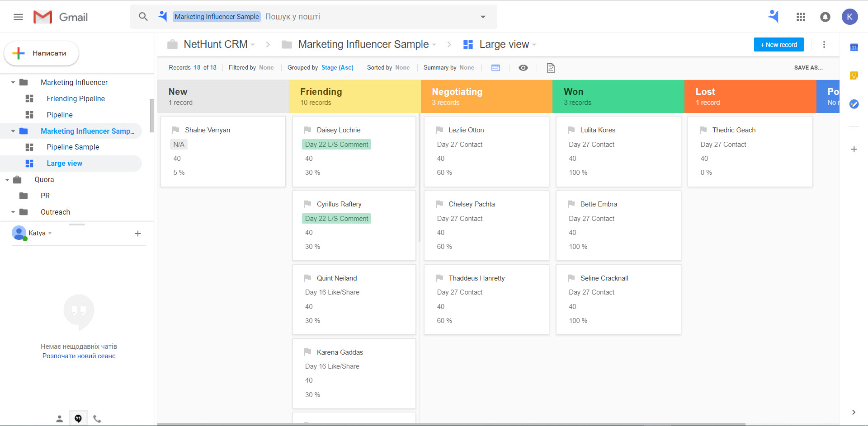Select the Hangouts conversations icon
Image resolution: width=868 pixels, height=426 pixels.
point(78,418)
